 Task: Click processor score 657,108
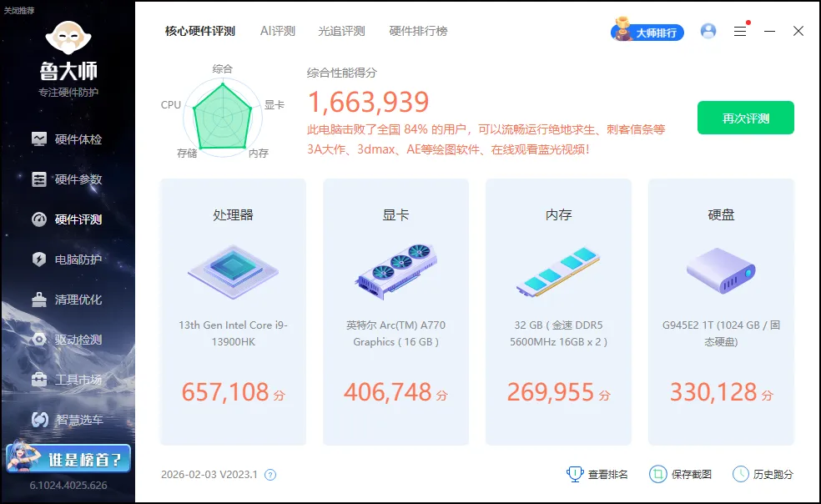point(225,392)
